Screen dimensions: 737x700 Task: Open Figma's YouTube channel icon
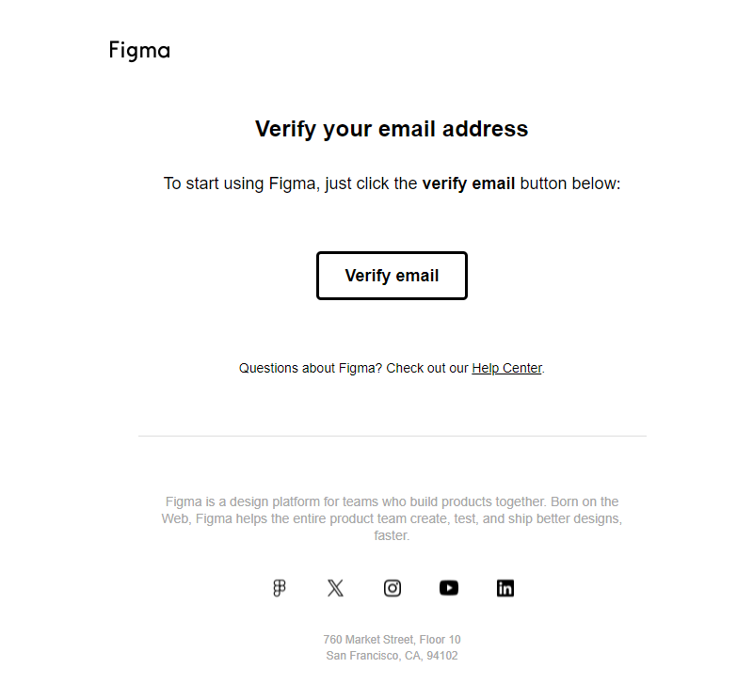tap(449, 588)
